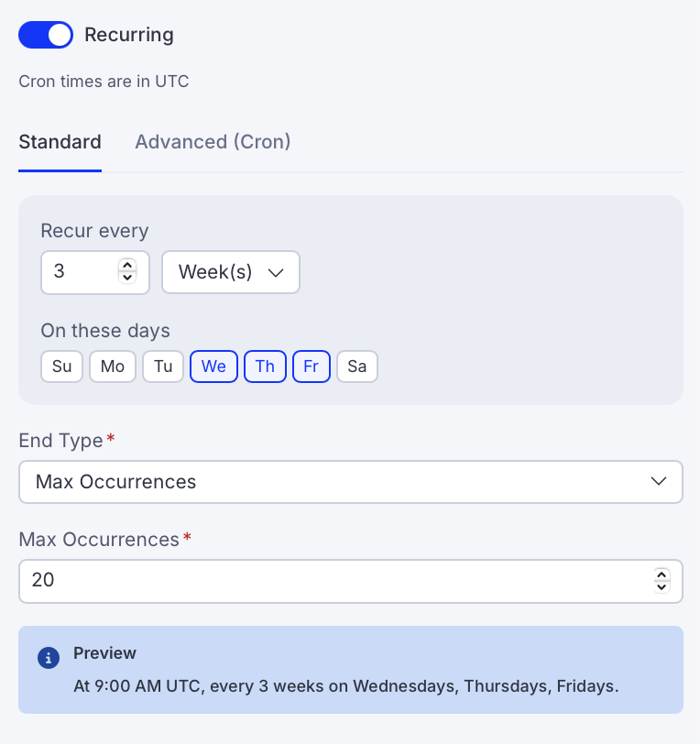This screenshot has width=700, height=744.
Task: Deselect Thursday (Th) day button
Action: tap(265, 367)
